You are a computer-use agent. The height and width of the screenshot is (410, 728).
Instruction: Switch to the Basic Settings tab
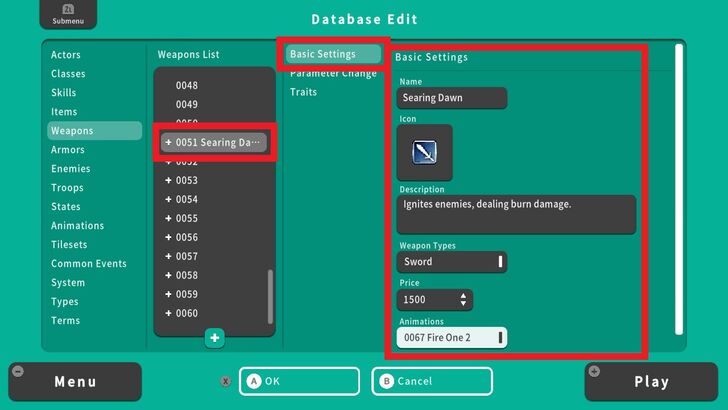tap(333, 54)
